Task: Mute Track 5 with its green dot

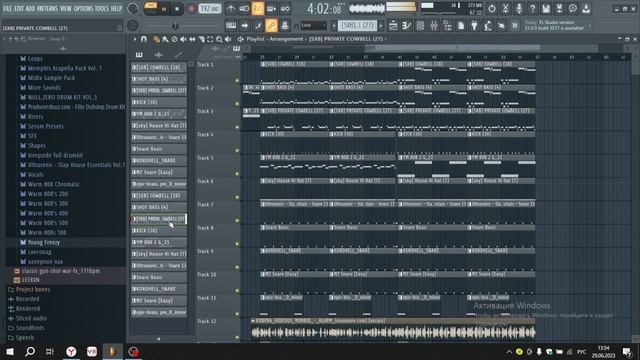Action: (x=237, y=174)
